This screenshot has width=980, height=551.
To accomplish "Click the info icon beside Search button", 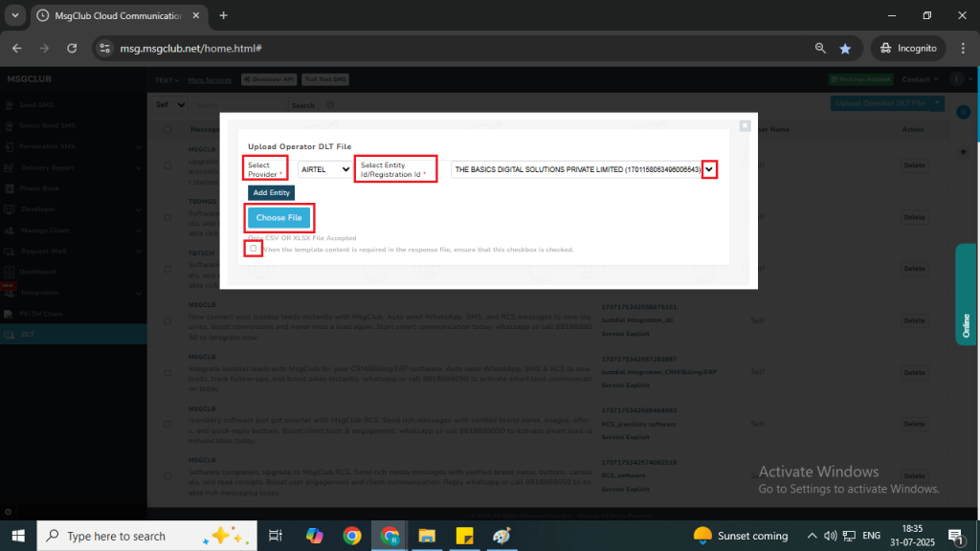I will pyautogui.click(x=330, y=105).
